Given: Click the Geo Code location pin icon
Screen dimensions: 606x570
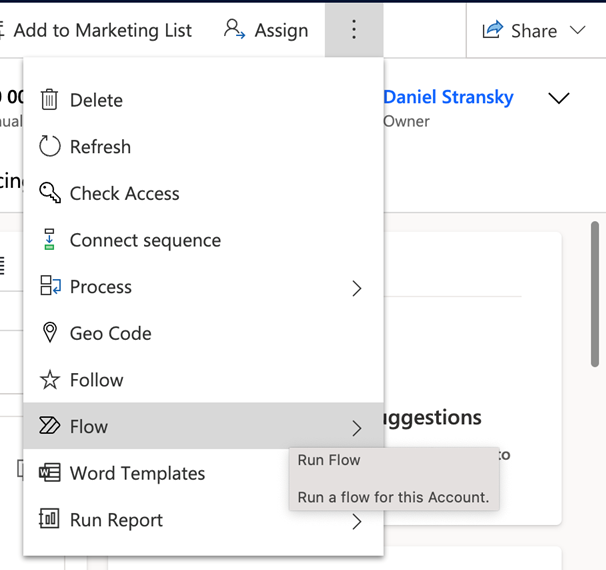Looking at the screenshot, I should click(49, 333).
